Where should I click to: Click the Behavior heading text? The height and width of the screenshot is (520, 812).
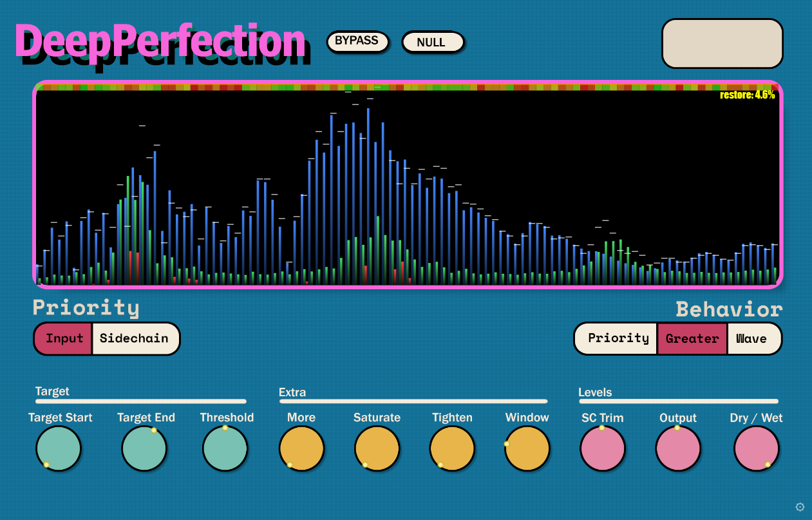729,309
